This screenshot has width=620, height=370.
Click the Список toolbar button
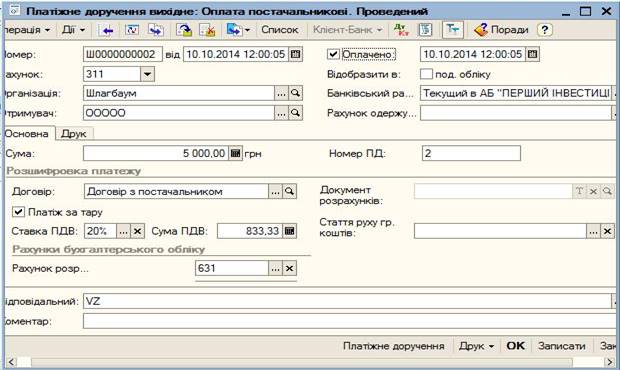click(x=280, y=30)
